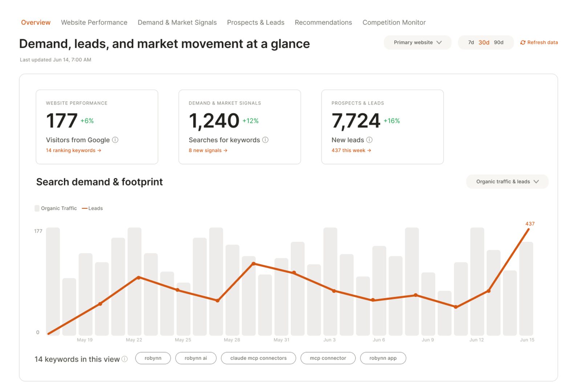Select the robynn app keyword chip
Image resolution: width=581 pixels, height=392 pixels.
click(383, 358)
